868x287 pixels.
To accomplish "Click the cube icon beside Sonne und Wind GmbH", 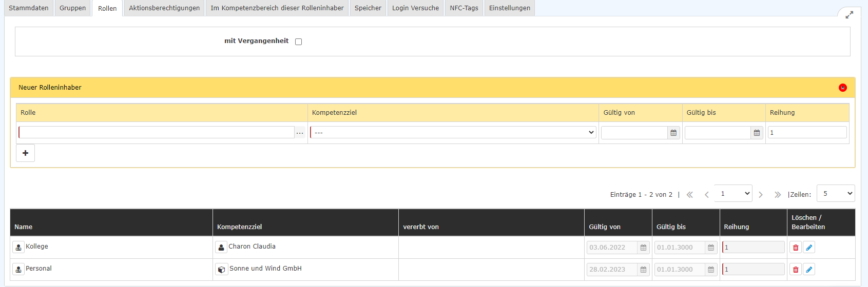I will [221, 269].
